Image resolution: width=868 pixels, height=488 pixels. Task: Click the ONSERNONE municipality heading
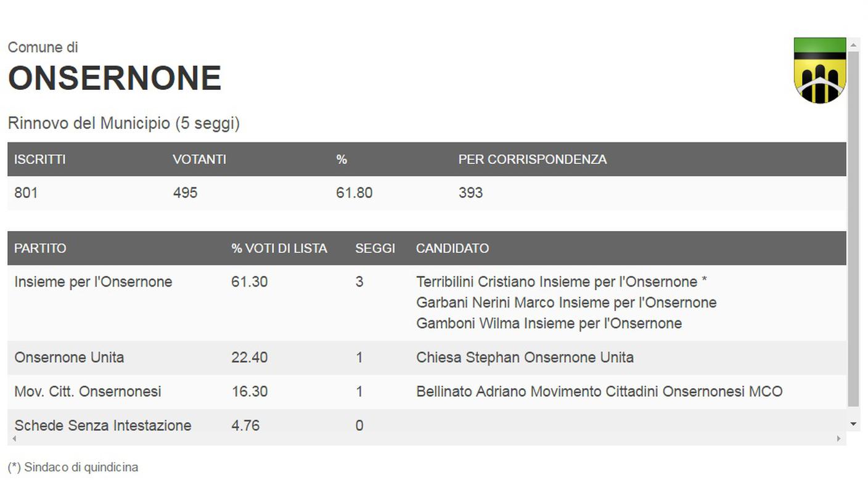pos(115,78)
